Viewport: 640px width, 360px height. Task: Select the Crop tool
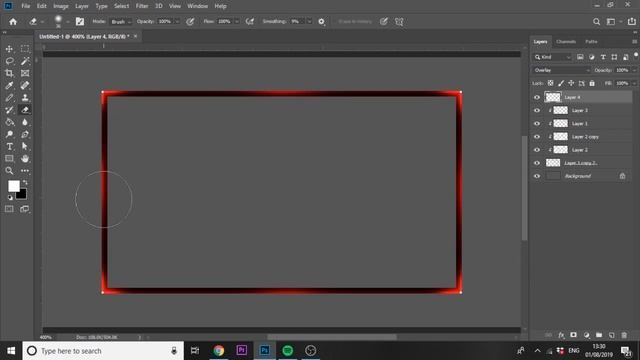[x=9, y=73]
